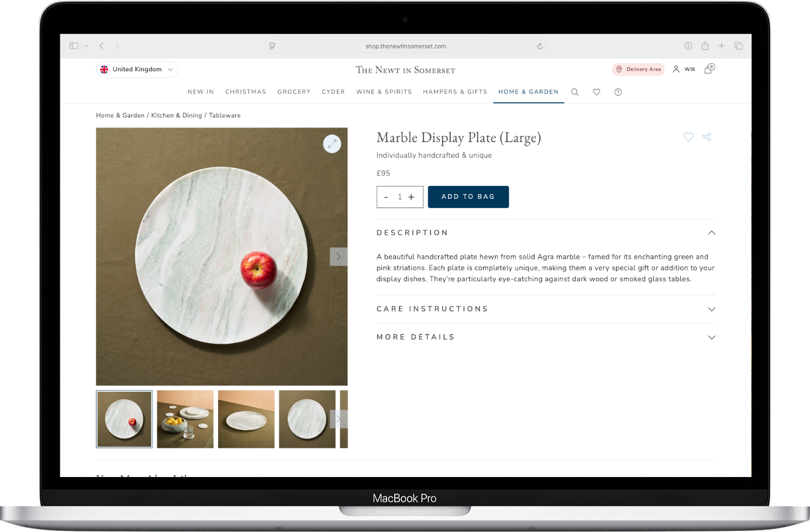This screenshot has height=532, width=810.
Task: Click the Kitchen & Dining breadcrumb
Action: pyautogui.click(x=177, y=115)
